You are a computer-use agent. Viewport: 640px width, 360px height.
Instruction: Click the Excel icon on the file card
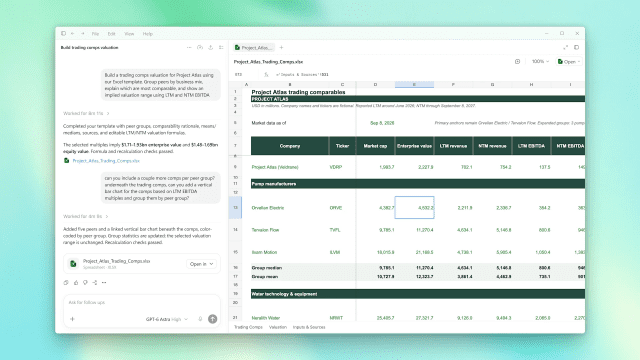73,264
